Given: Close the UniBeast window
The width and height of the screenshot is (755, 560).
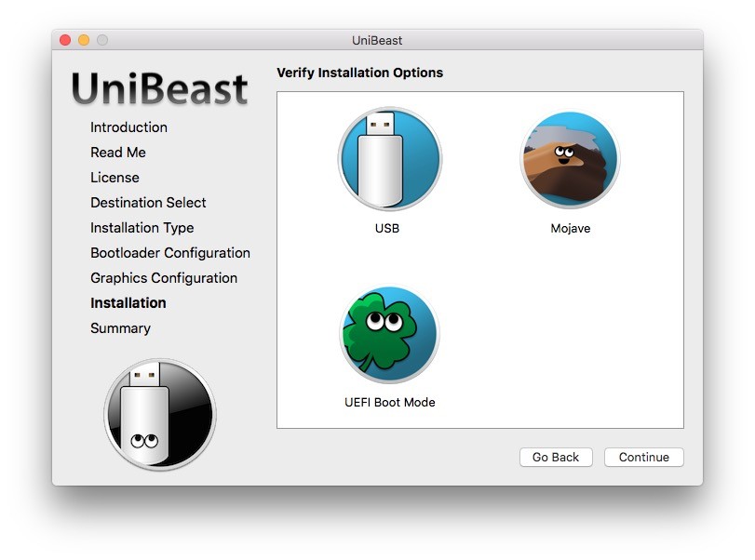Looking at the screenshot, I should click(x=65, y=40).
